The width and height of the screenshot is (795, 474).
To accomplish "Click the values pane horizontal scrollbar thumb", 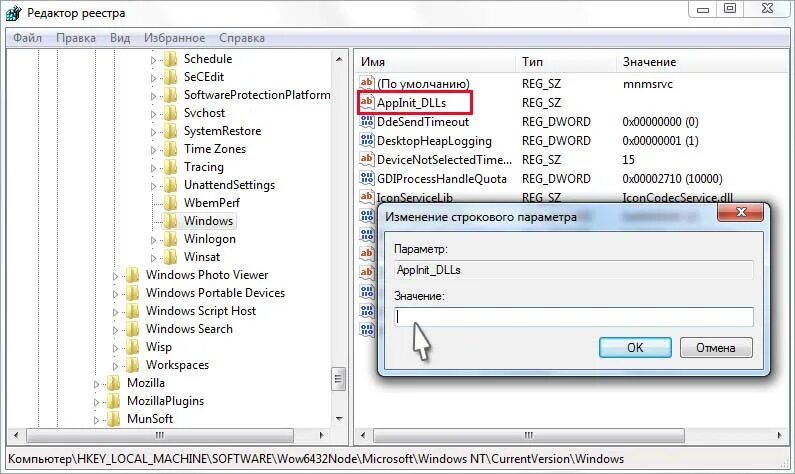I will [529, 435].
